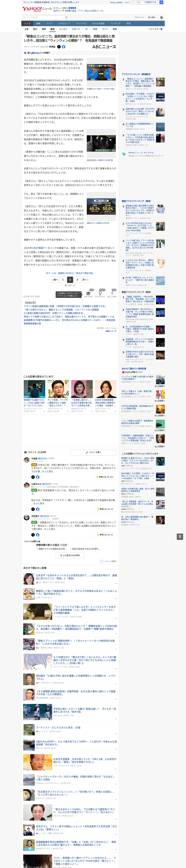Expand 山崎まゆみ's comment with もっと見る
The width and height of the screenshot is (186, 868).
(39, 503)
